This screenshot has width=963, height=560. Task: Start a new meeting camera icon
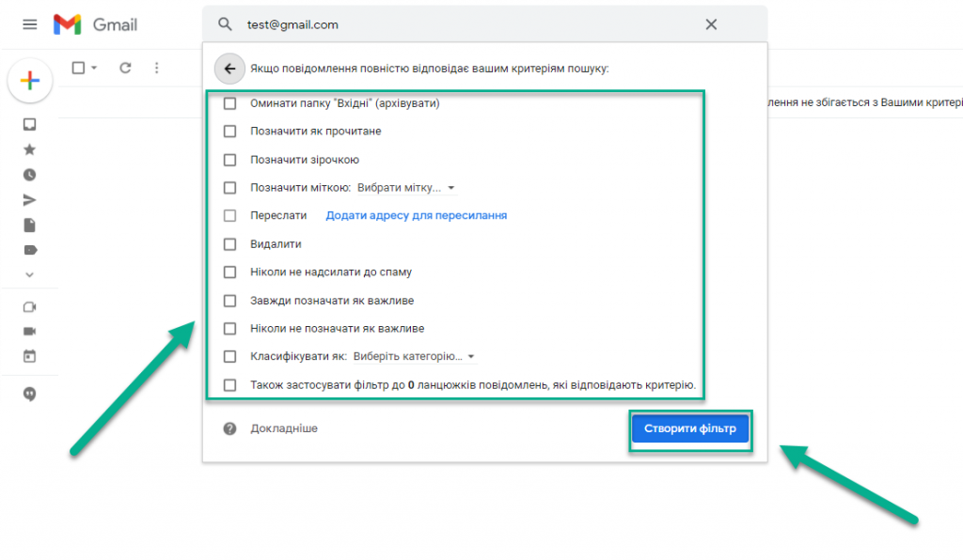pos(29,306)
